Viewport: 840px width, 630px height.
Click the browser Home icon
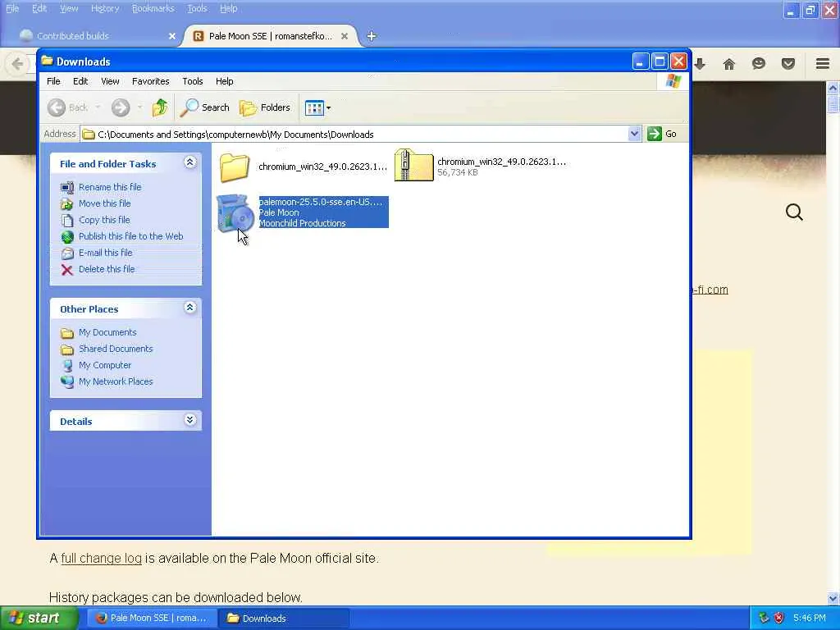(x=729, y=64)
